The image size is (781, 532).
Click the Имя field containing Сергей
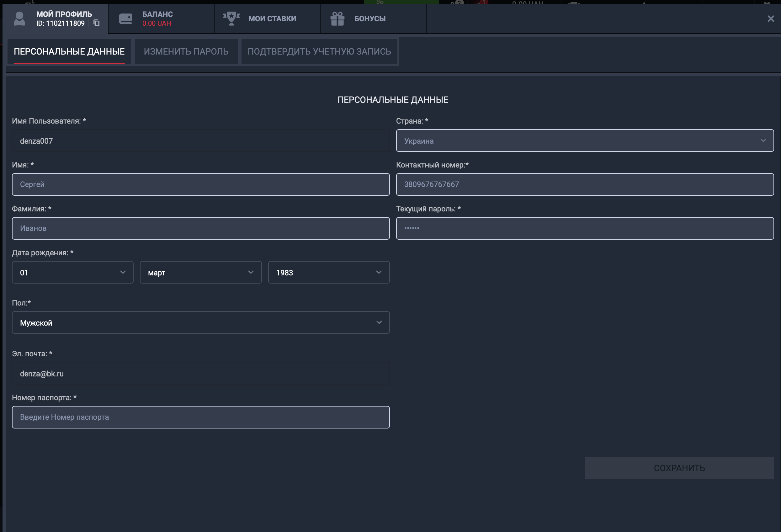coord(201,184)
